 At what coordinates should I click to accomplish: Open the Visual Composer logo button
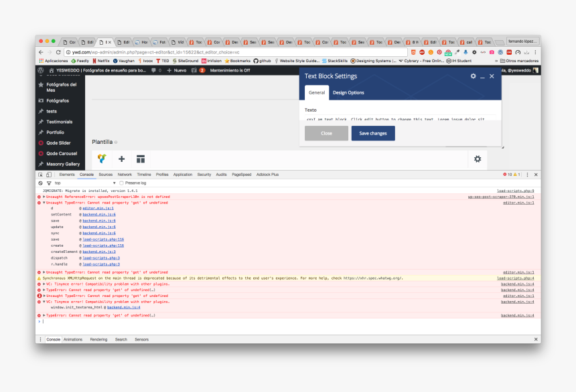coord(102,159)
